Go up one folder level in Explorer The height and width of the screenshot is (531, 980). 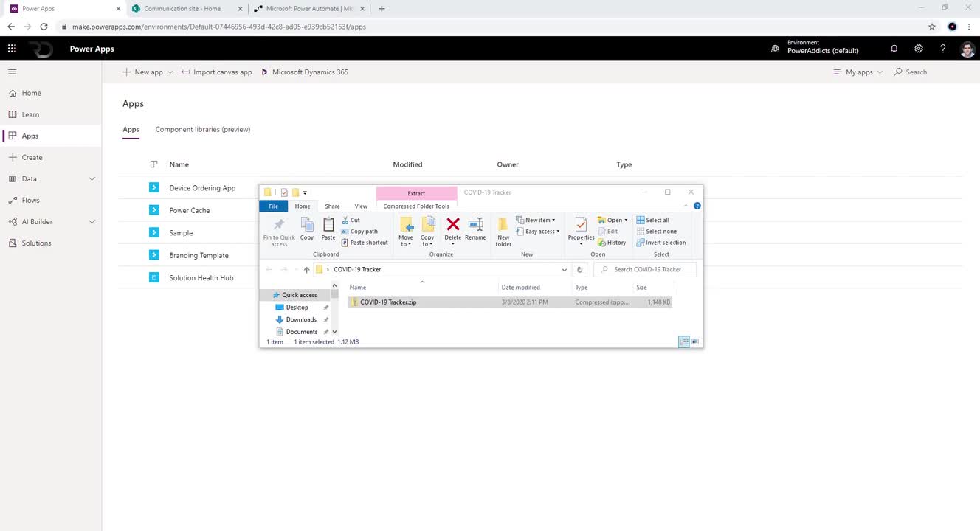tap(307, 269)
